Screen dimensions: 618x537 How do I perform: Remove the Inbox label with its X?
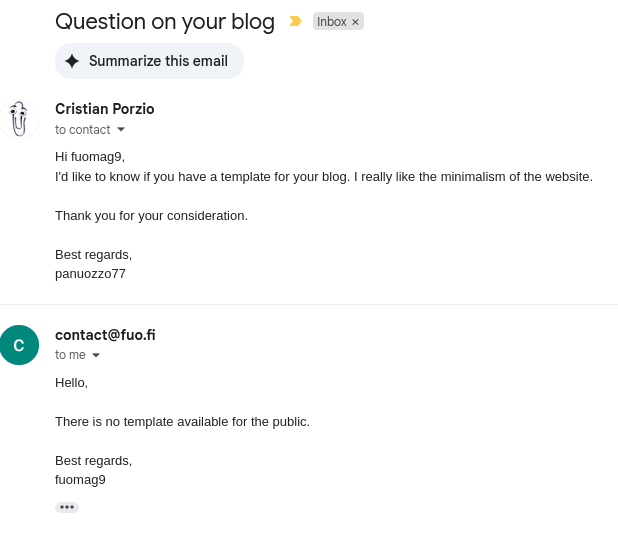click(x=355, y=22)
